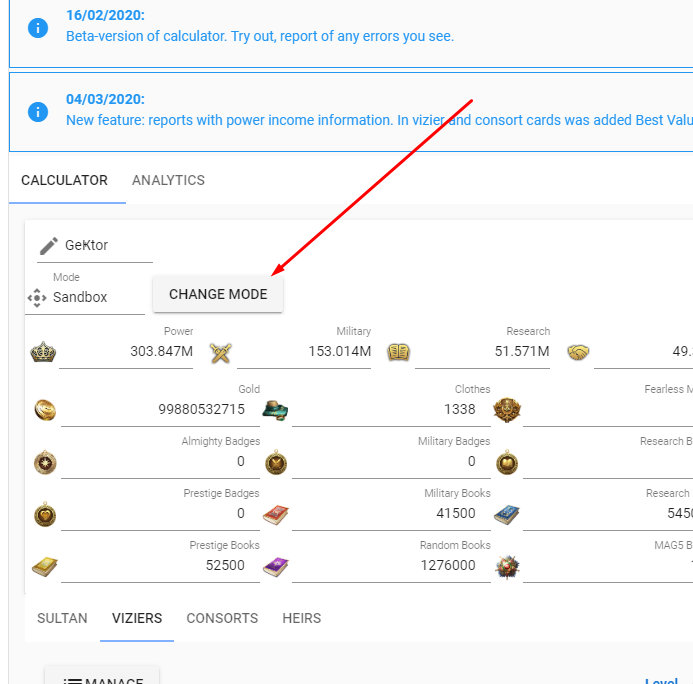693x684 pixels.
Task: Select the Sultan tab
Action: [62, 619]
